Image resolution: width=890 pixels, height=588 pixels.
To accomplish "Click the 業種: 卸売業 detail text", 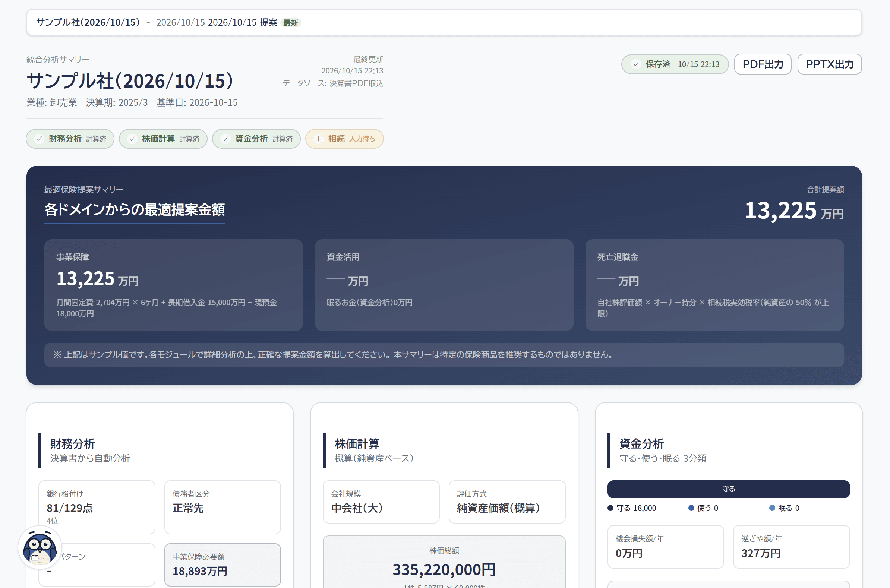I will (52, 103).
